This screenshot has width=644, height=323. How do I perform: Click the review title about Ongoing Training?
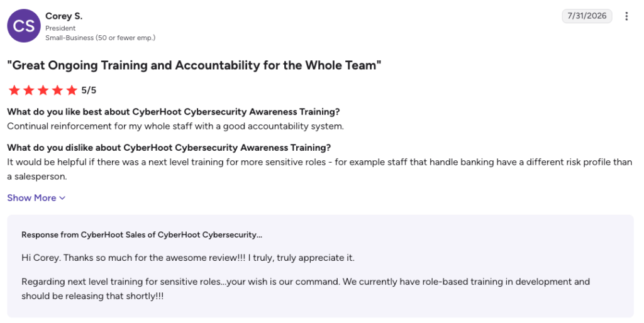pos(194,65)
